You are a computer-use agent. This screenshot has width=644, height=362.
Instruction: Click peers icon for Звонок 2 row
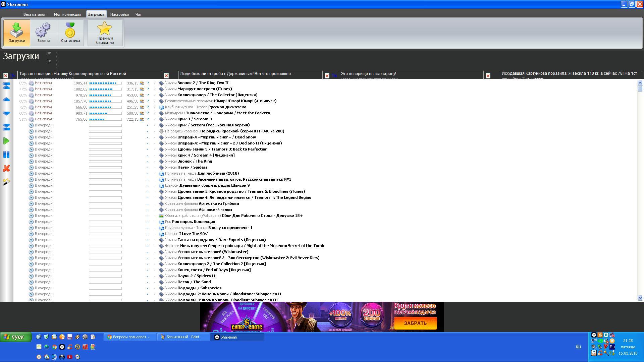pyautogui.click(x=142, y=83)
